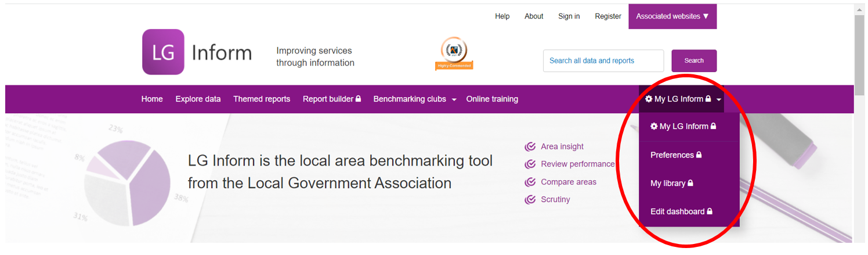Click the search all data input field
Image resolution: width=868 pixels, height=255 pixels.
click(x=603, y=61)
